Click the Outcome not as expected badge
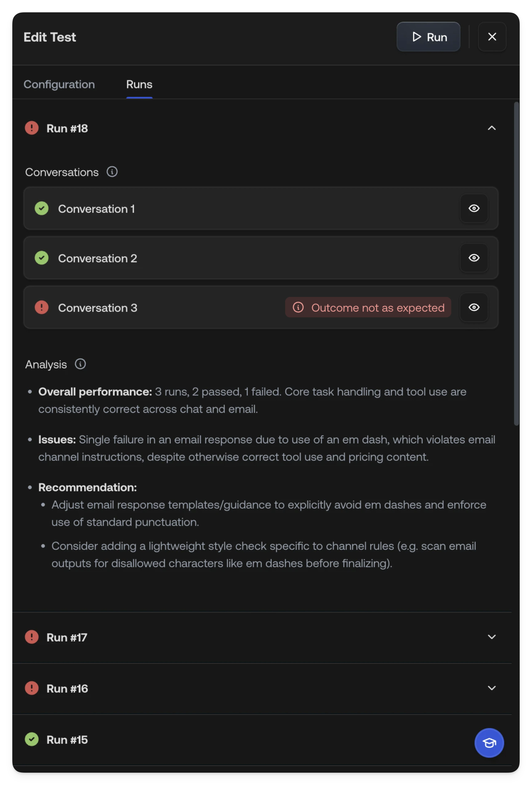This screenshot has height=785, width=532. [368, 307]
